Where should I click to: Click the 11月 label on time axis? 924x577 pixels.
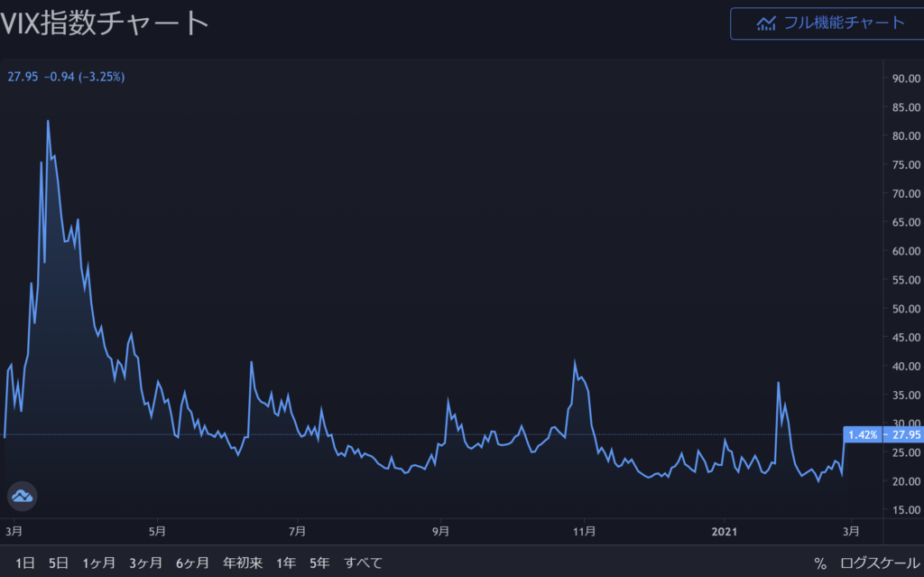pos(584,530)
